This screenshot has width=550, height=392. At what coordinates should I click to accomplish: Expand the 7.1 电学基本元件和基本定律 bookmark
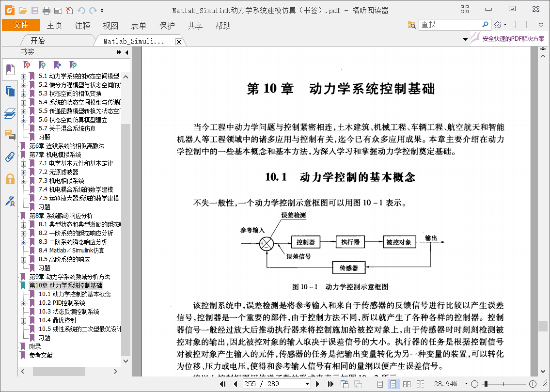[23, 163]
